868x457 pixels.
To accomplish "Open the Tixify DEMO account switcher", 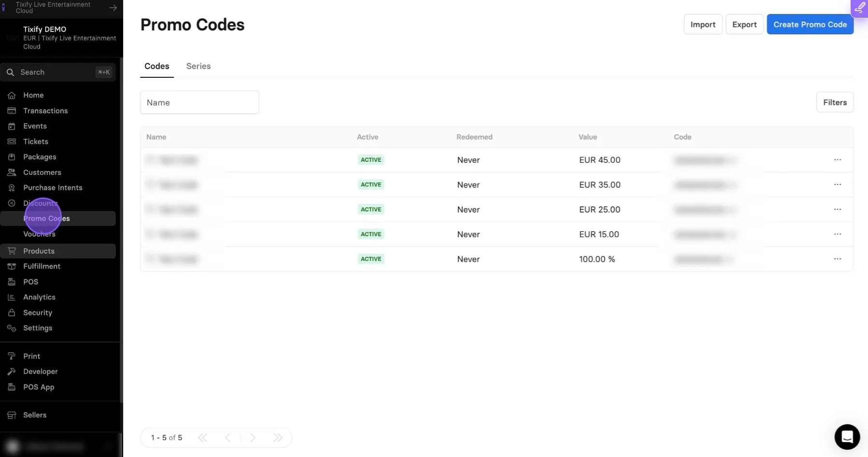I will tap(60, 38).
